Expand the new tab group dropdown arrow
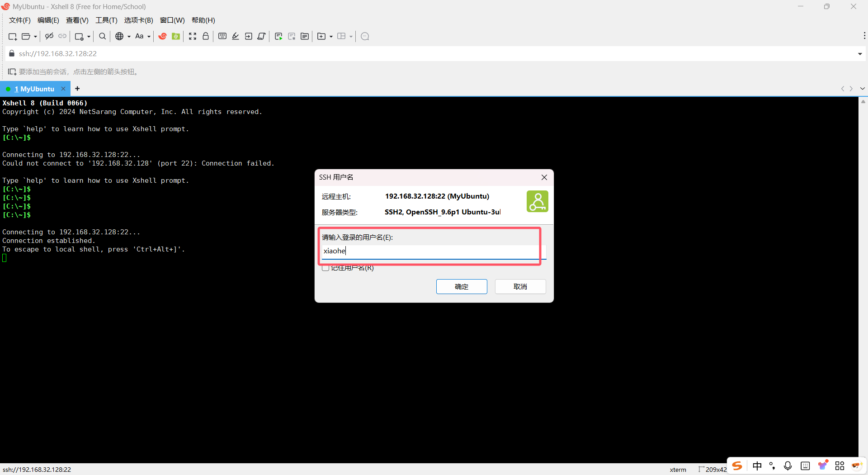 tap(331, 37)
